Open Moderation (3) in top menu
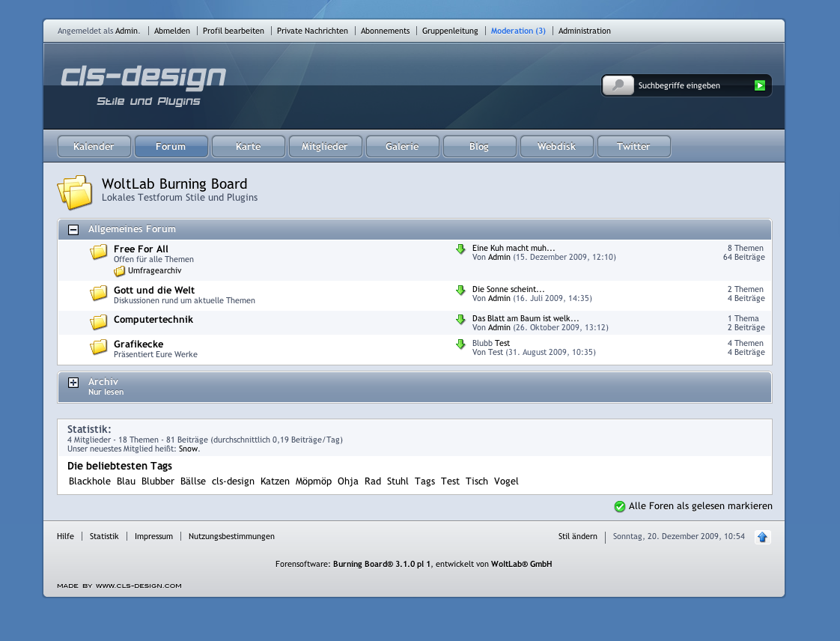 pos(518,31)
